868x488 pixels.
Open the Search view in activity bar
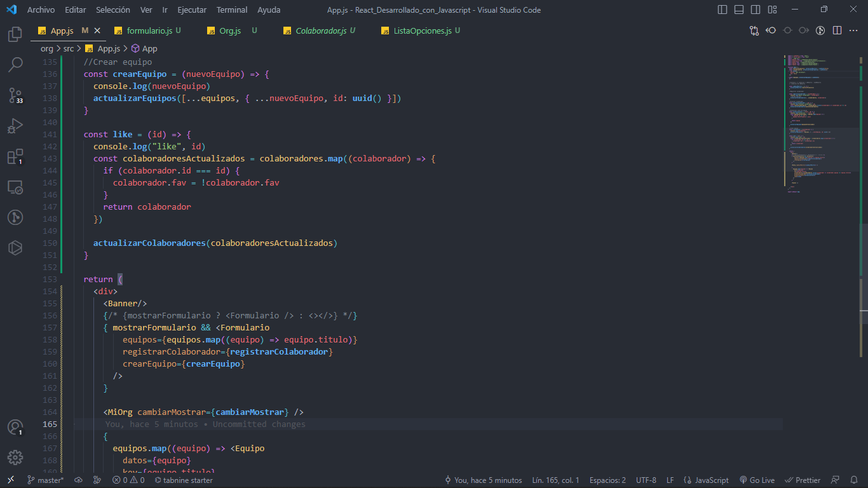coord(15,65)
